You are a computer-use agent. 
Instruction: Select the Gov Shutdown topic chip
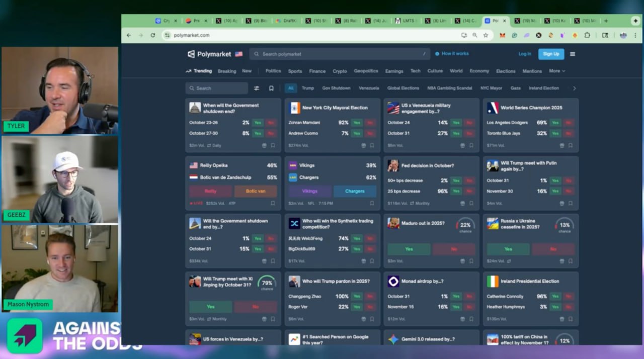[336, 88]
